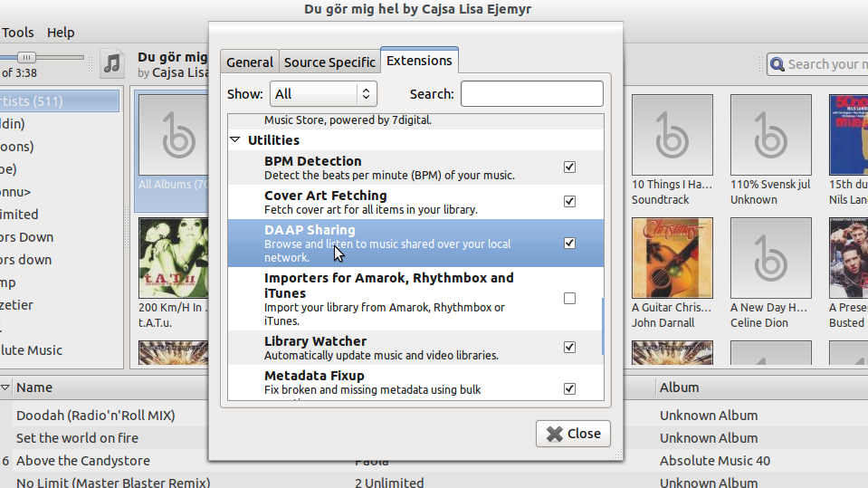868x488 pixels.
Task: Select the Cover Art Fetching row
Action: [415, 202]
